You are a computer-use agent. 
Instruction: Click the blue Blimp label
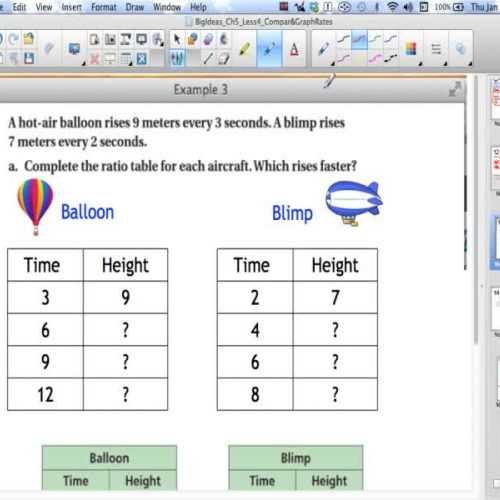[292, 213]
